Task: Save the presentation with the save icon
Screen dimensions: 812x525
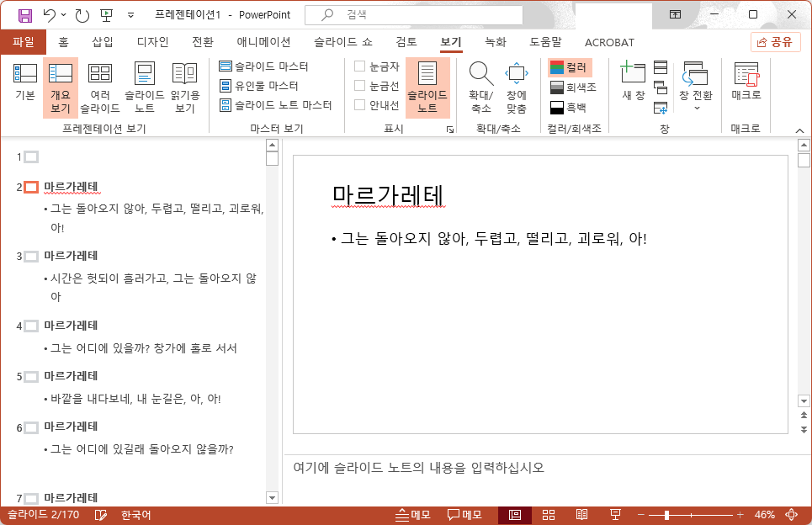Action: tap(25, 15)
